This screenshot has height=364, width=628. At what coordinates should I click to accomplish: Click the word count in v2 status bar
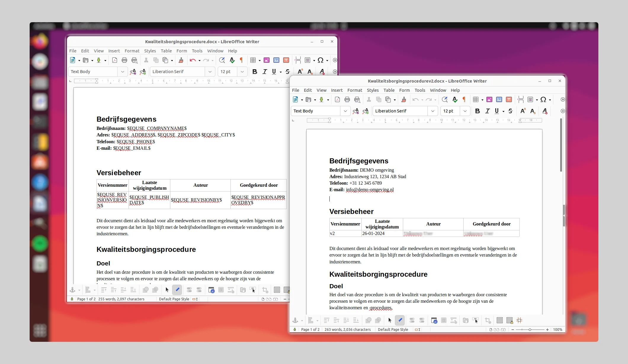coord(347,330)
